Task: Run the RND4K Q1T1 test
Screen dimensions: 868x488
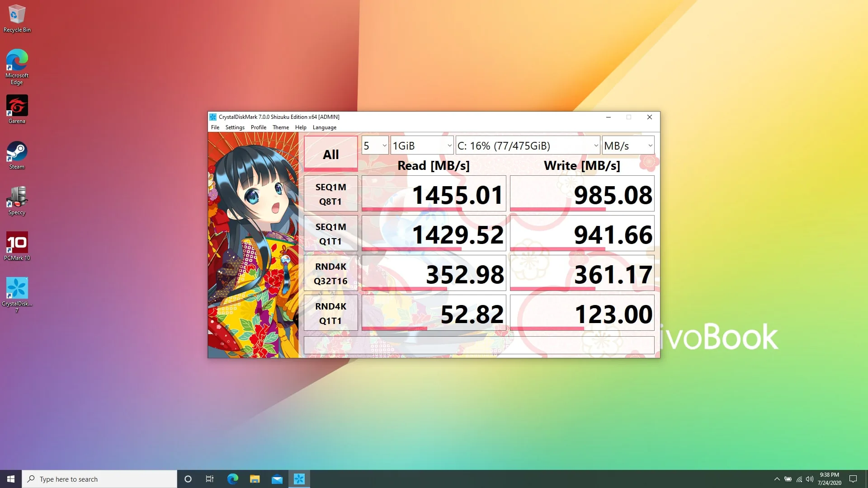Action: tap(330, 313)
